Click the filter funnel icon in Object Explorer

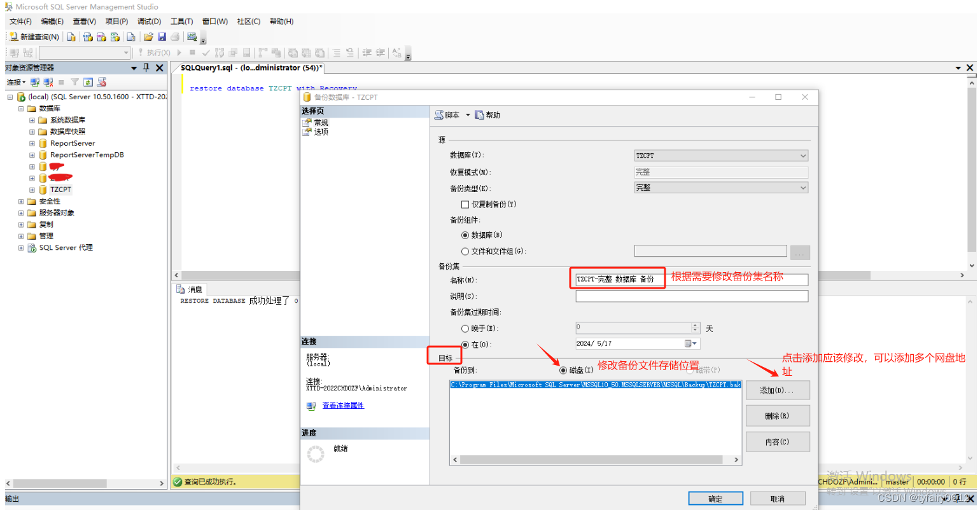click(75, 82)
